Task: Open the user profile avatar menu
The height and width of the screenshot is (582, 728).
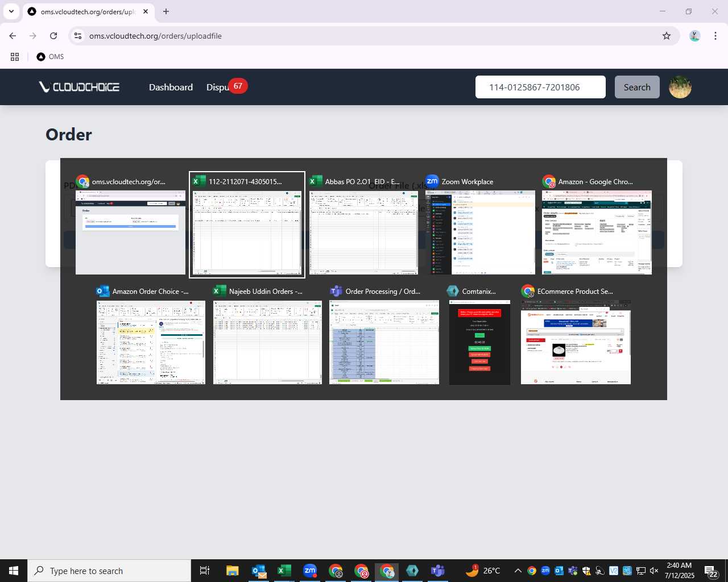Action: [680, 87]
